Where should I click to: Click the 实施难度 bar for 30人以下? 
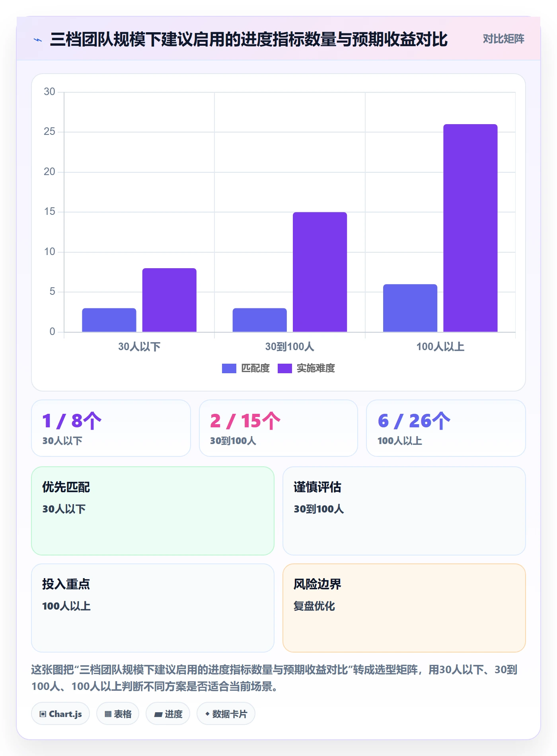coord(169,300)
